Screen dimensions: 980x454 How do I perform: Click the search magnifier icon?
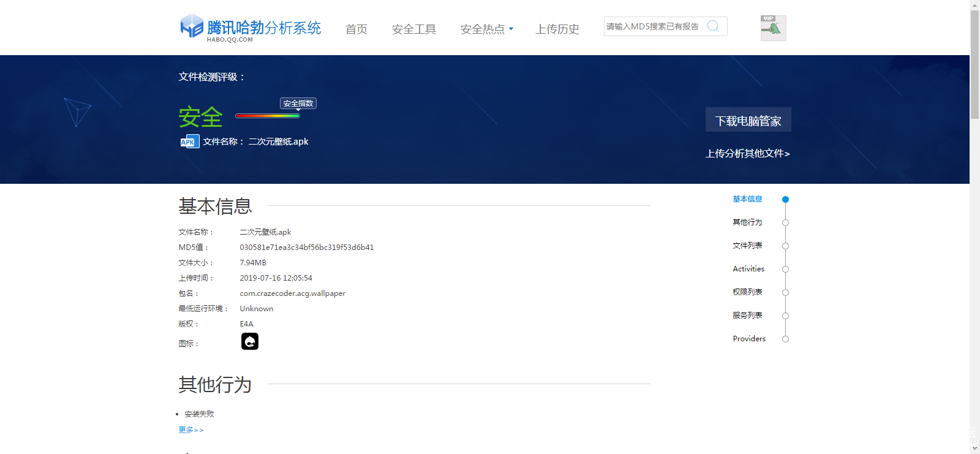point(713,26)
